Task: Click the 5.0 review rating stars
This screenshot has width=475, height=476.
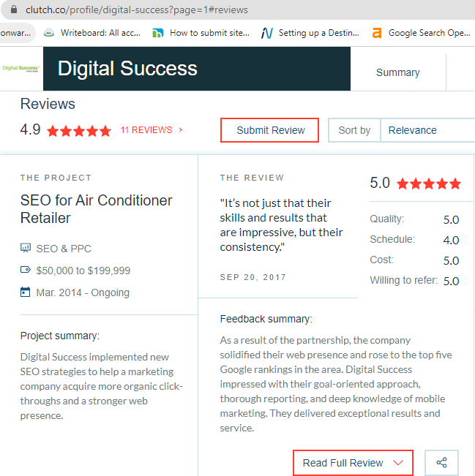Action: click(429, 184)
